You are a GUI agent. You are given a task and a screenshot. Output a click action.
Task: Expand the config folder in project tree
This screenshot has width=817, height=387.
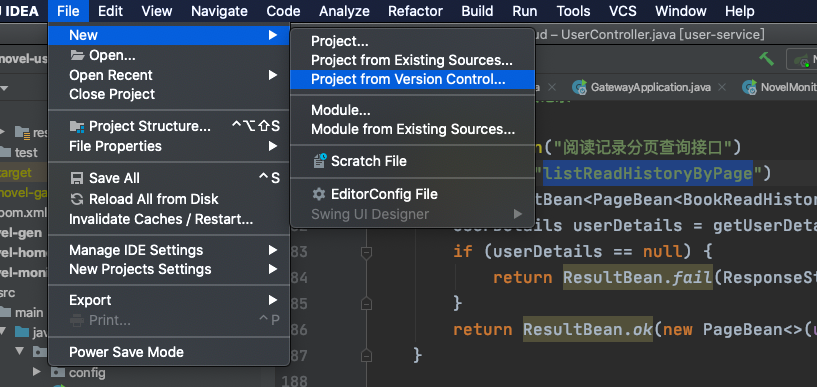click(x=37, y=372)
